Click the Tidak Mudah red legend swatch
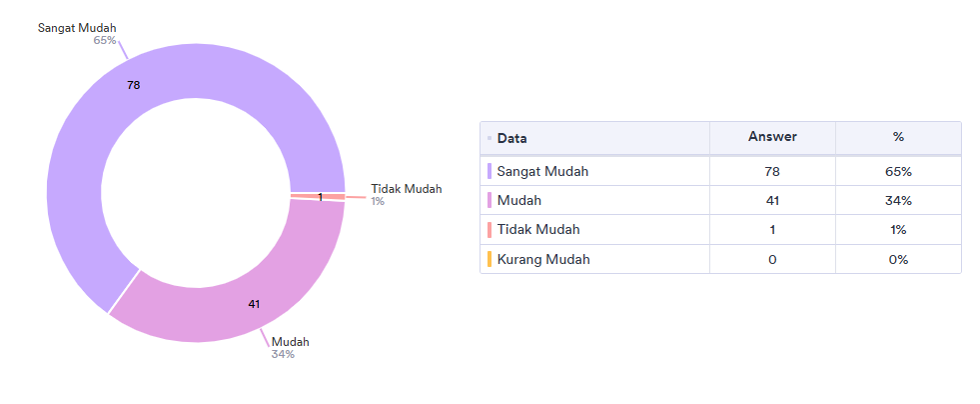Viewport: 980px width, 404px height. [x=490, y=230]
